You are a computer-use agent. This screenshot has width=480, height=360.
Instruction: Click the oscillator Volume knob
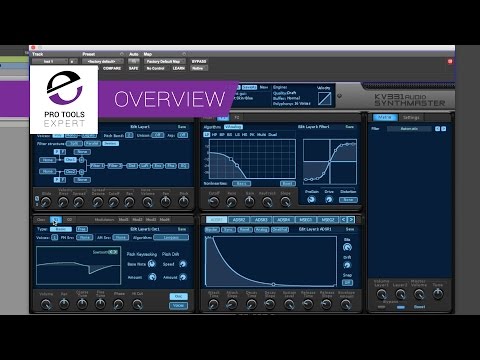[46, 304]
